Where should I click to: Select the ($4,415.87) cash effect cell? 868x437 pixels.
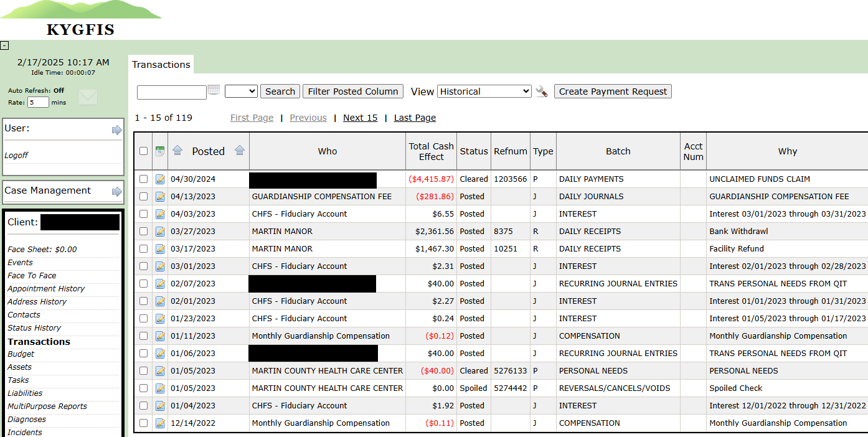(x=431, y=179)
